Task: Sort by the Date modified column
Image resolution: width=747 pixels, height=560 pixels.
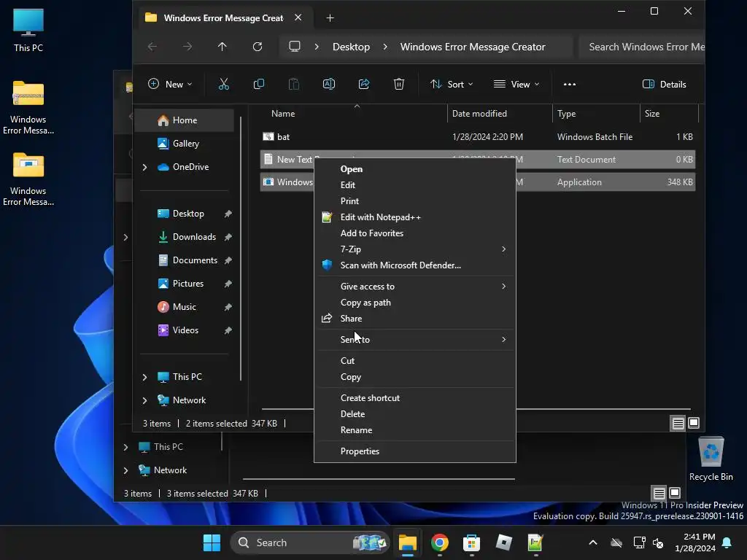Action: [x=499, y=114]
